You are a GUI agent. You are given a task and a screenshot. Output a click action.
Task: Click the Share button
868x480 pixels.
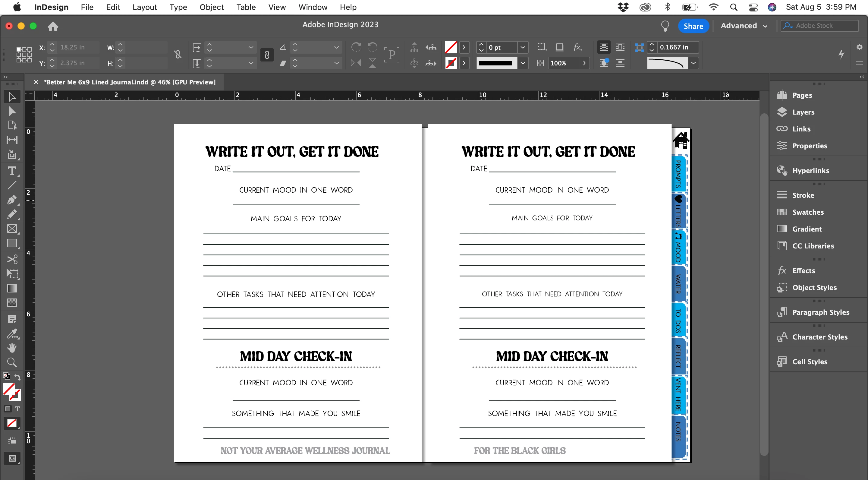693,26
